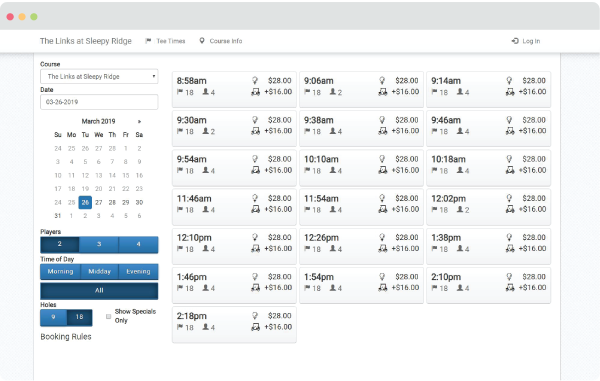Click the flag icon on the 11:54am card
This screenshot has height=381, width=600.
[x=307, y=210]
